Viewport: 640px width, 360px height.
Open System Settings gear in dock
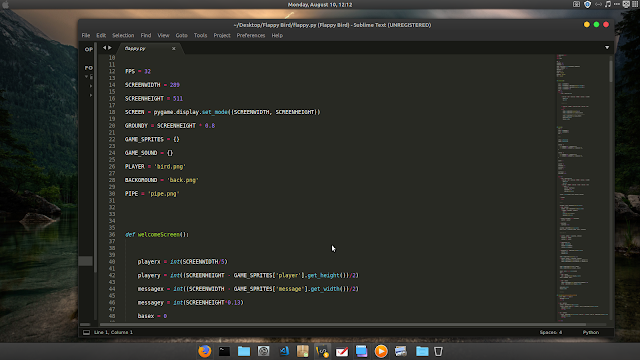coord(264,351)
